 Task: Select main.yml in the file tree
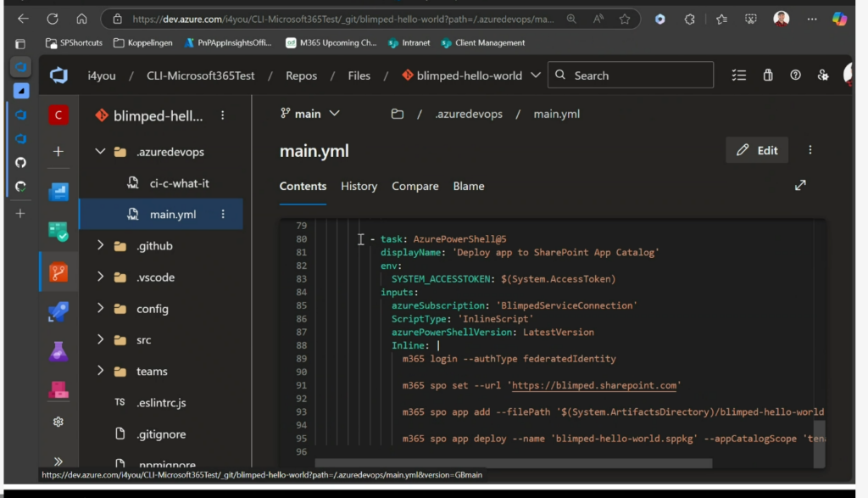pos(161,214)
